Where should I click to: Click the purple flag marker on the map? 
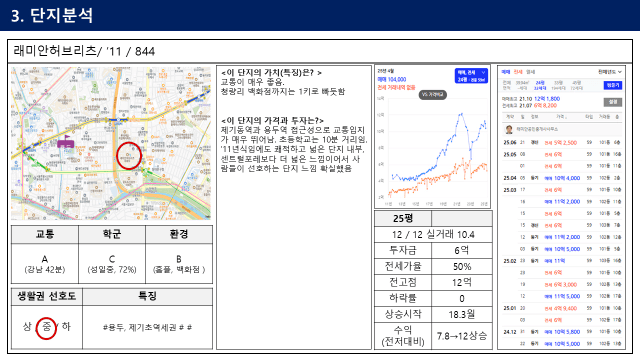65,142
